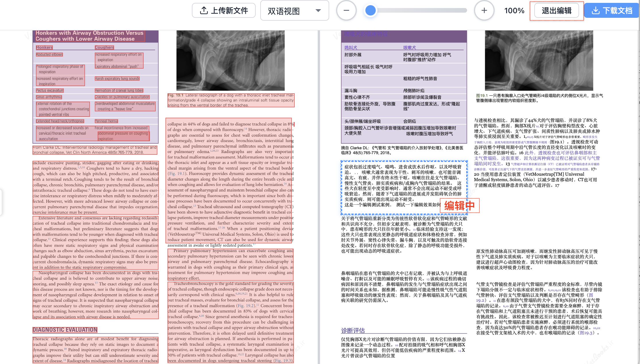This screenshot has width=640, height=364.
Task: Click the (Fig. 19.1) reference in English text
Action: tap(177, 174)
